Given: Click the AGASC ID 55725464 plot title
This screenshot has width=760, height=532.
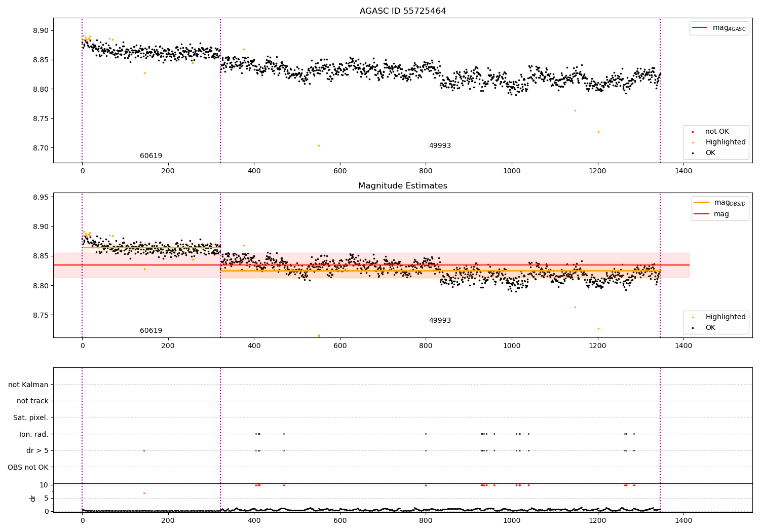Looking at the screenshot, I should (403, 11).
